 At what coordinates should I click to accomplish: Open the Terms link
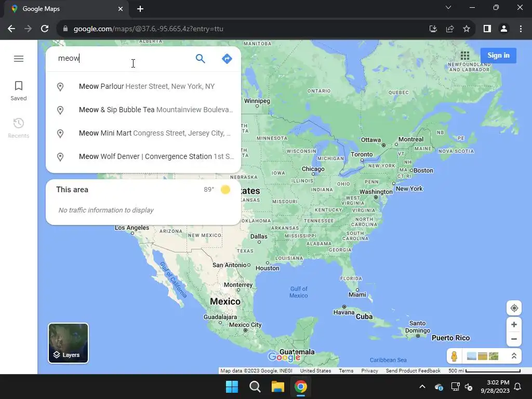pos(346,371)
